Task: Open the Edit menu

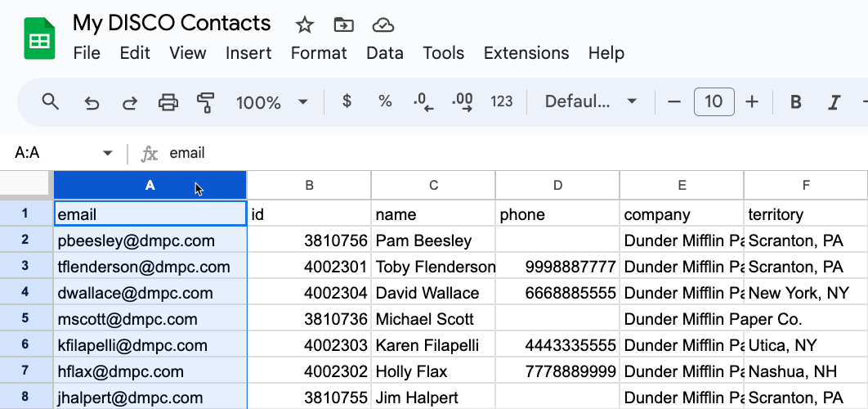Action: point(135,53)
